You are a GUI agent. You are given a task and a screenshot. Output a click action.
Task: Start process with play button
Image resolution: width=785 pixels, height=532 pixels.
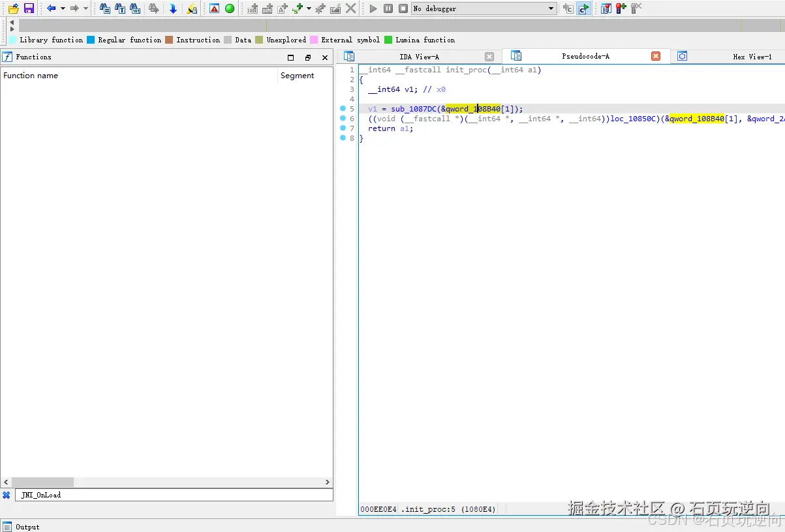pyautogui.click(x=373, y=8)
